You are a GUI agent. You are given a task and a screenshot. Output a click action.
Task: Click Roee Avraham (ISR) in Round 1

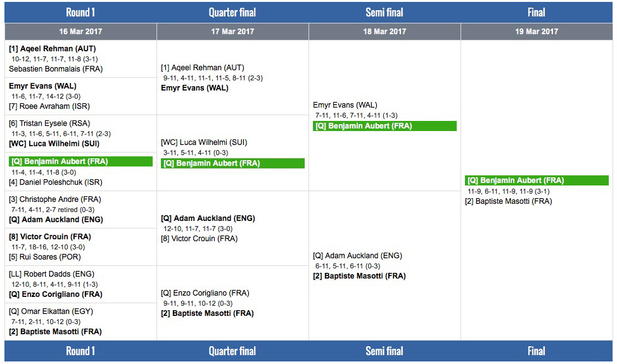tap(50, 106)
